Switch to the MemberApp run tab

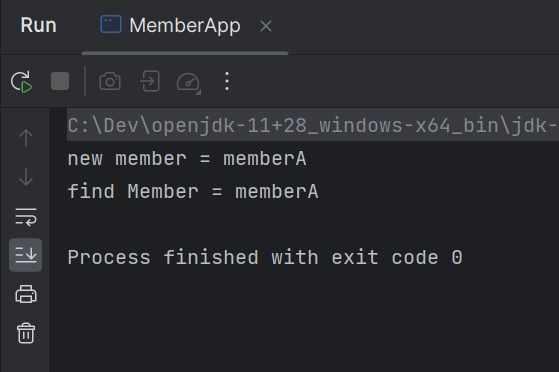coord(185,26)
